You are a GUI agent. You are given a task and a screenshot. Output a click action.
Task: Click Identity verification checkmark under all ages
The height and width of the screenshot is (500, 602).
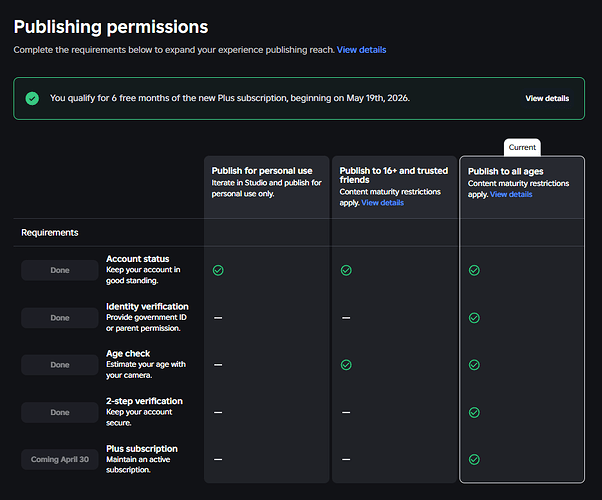tap(474, 318)
